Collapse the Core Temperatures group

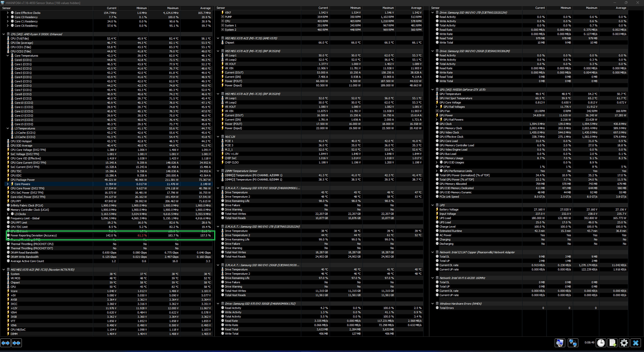click(x=8, y=56)
